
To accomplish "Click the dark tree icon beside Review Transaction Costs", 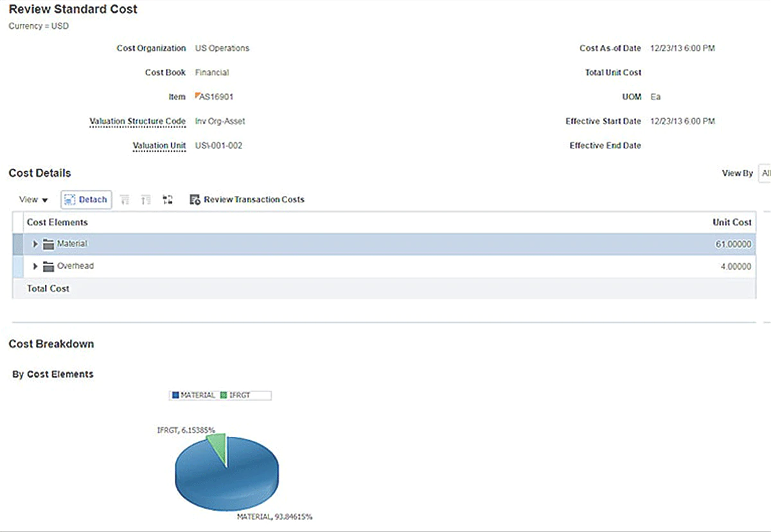I will (168, 200).
